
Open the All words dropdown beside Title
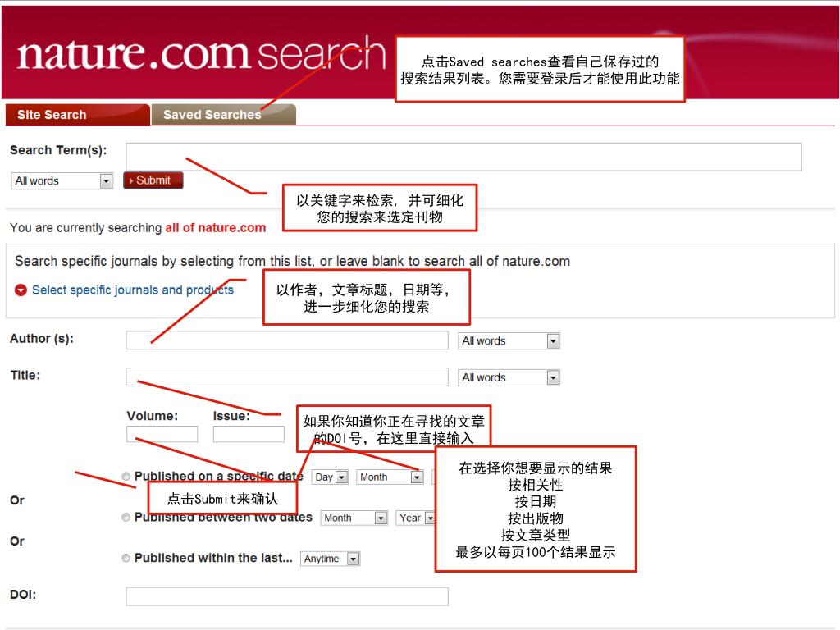pos(509,377)
